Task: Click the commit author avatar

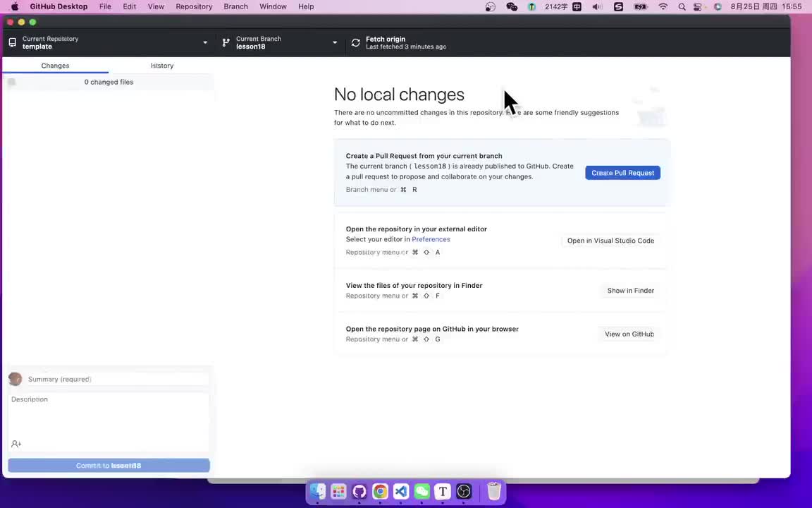Action: coord(15,379)
